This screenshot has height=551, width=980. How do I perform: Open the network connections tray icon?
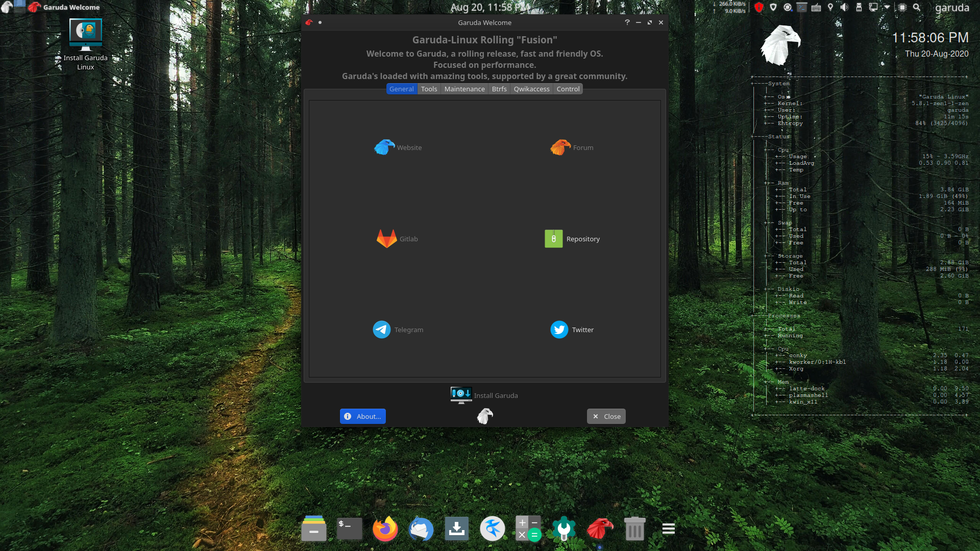pyautogui.click(x=873, y=7)
